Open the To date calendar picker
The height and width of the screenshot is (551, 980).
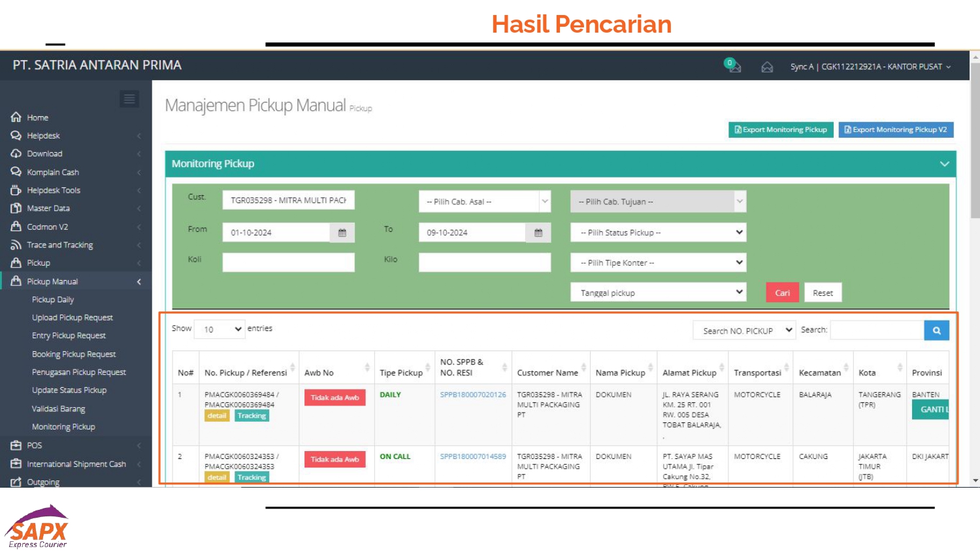pos(538,233)
